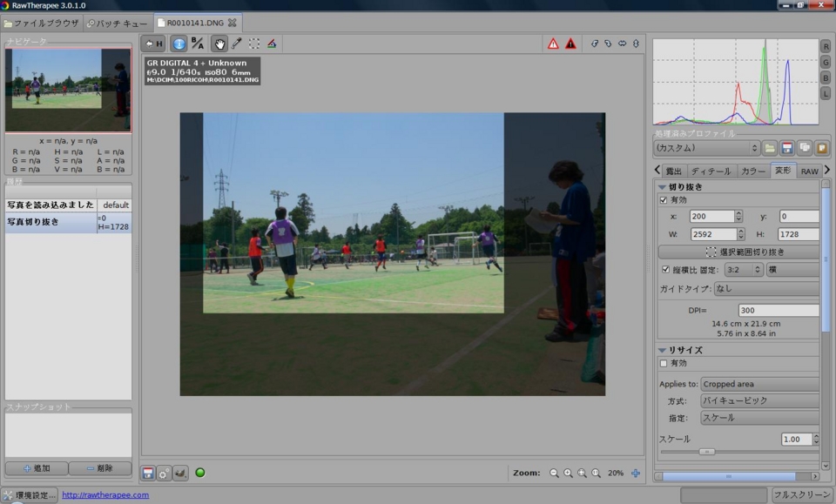Click the スケール slider handle
Image resolution: width=836 pixels, height=504 pixels.
pos(706,452)
